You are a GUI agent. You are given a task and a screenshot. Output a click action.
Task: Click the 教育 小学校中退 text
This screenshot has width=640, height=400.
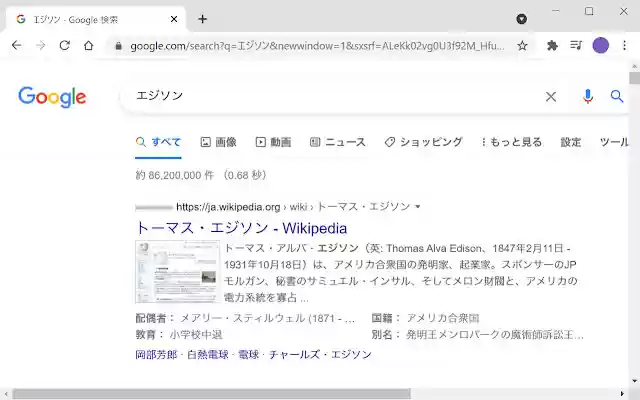coord(179,335)
